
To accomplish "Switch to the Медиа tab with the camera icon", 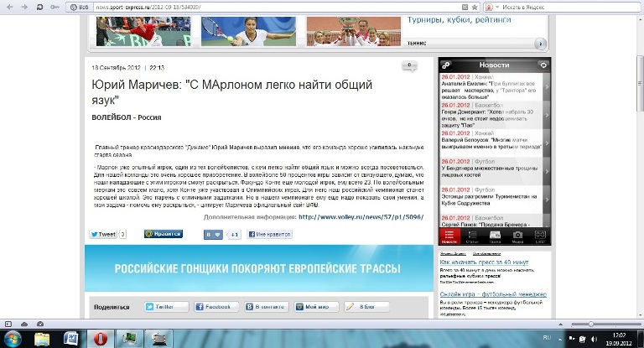I will 517,236.
